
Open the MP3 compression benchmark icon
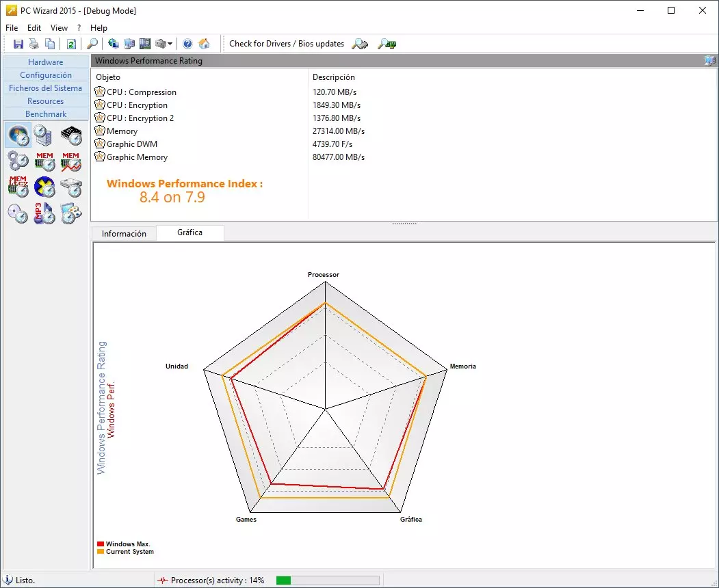pos(44,213)
